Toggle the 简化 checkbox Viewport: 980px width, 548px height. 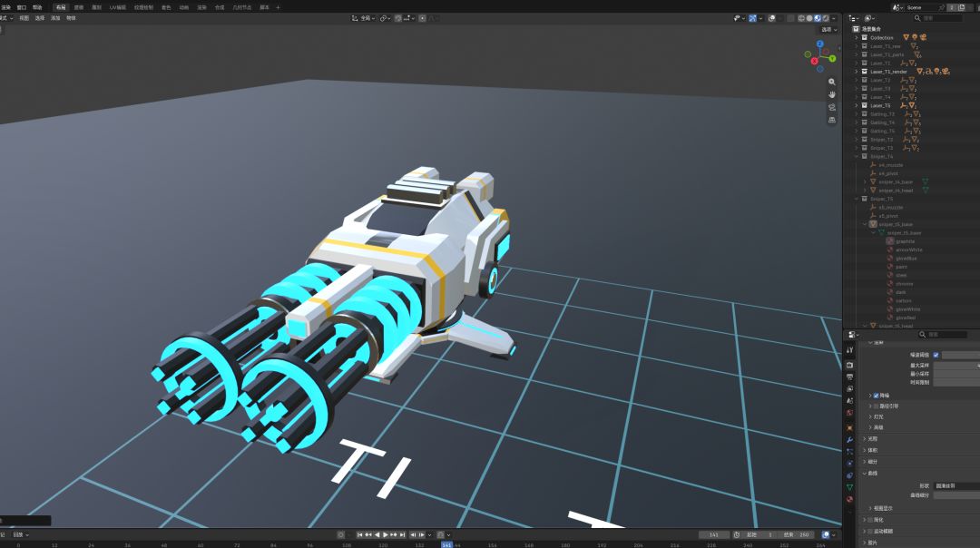[x=870, y=520]
